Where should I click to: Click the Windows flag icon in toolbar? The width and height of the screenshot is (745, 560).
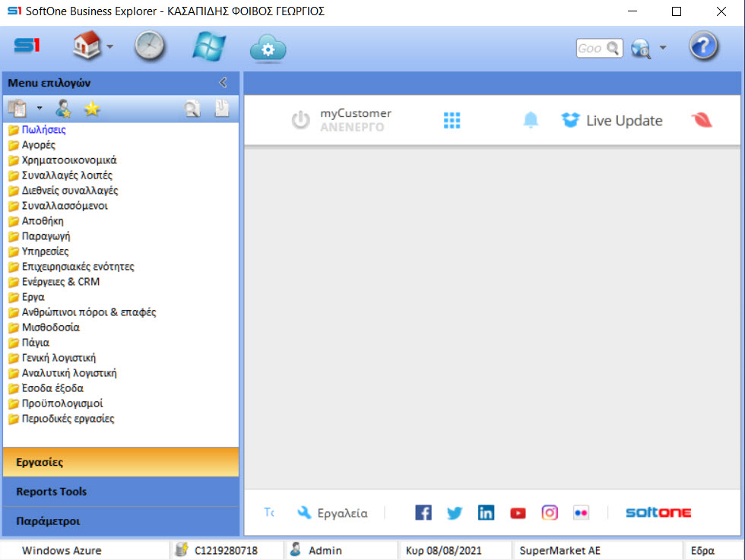[x=209, y=46]
